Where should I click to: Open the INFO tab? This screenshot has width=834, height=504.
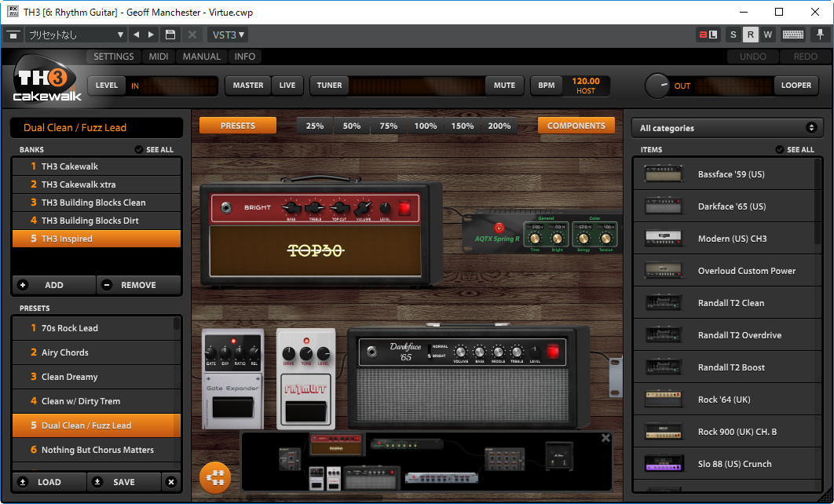point(245,57)
